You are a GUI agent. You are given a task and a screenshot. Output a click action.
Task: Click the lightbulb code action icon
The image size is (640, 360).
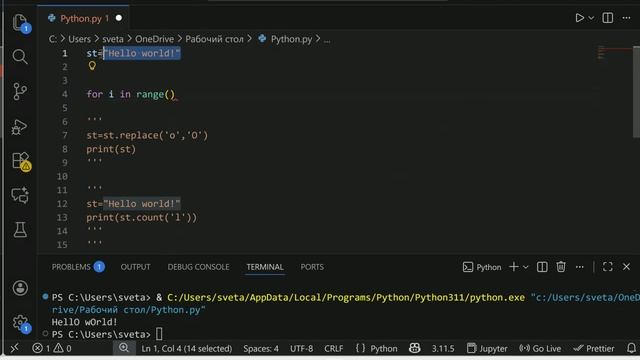coord(92,66)
